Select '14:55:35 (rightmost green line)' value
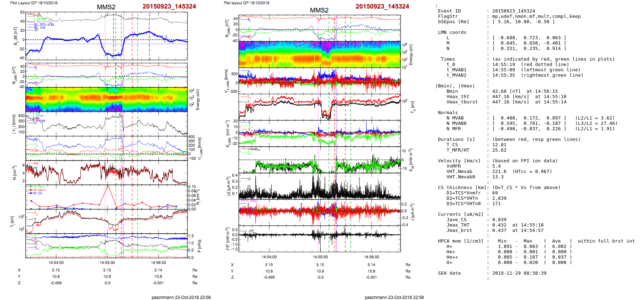644x300 pixels. click(x=538, y=75)
